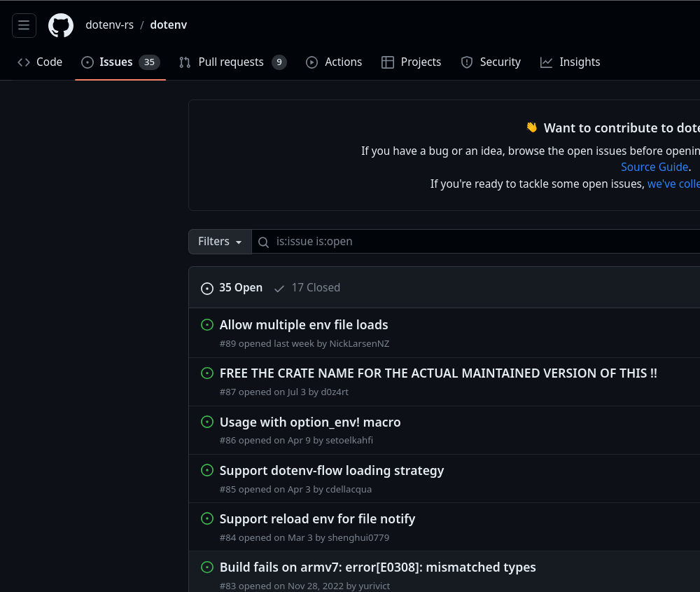Click the status icon for "Support reload env for file notify"
The width and height of the screenshot is (700, 592).
(x=207, y=518)
